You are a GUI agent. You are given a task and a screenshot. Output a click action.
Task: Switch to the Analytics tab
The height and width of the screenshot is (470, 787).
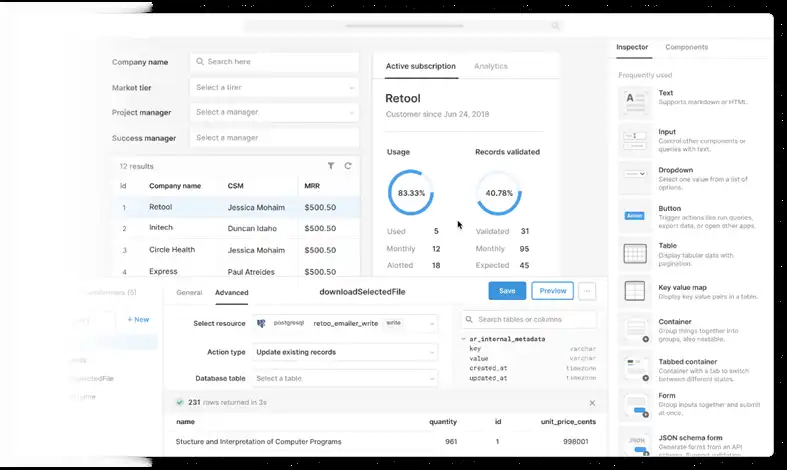pos(491,66)
